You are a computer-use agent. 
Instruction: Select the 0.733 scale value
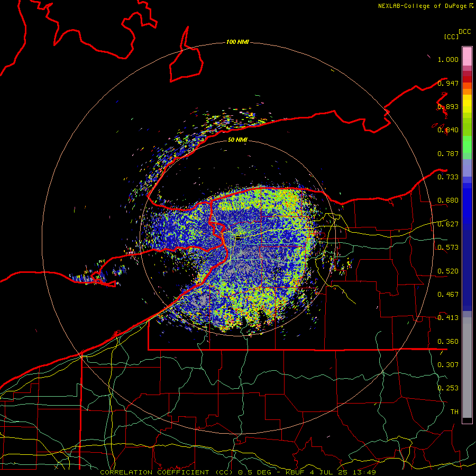(x=448, y=177)
